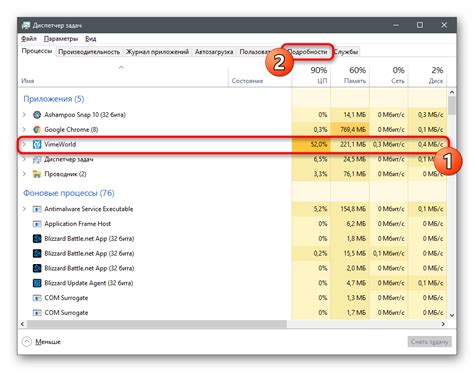Click the Application Frame Host icon
This screenshot has height=372, width=474.
(x=37, y=224)
